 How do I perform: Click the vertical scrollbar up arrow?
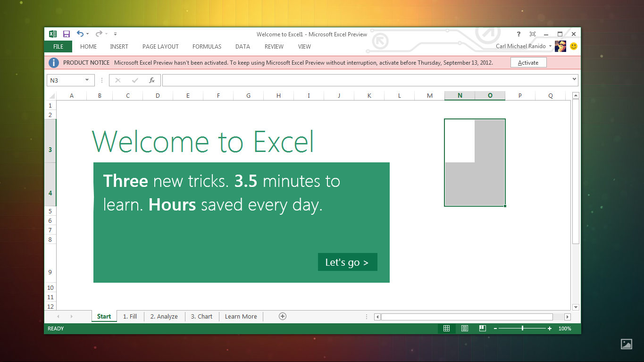tap(576, 95)
